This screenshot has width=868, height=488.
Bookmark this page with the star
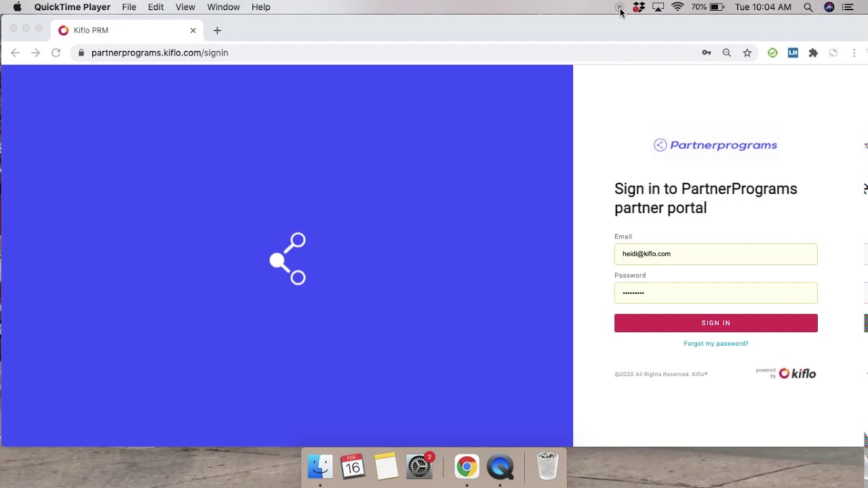point(747,53)
